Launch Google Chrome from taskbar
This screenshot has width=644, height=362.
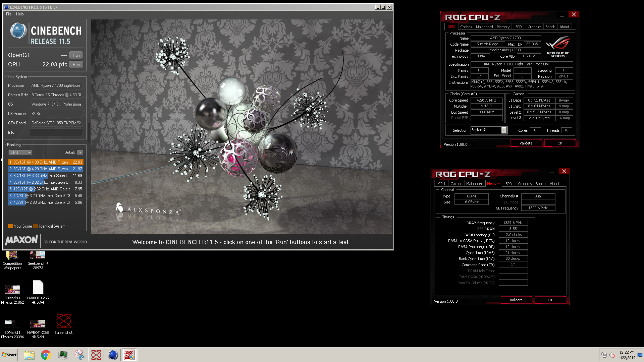coord(46,355)
